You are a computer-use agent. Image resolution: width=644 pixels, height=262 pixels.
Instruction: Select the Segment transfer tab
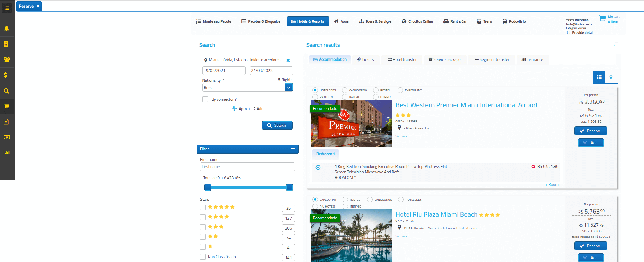tap(492, 59)
